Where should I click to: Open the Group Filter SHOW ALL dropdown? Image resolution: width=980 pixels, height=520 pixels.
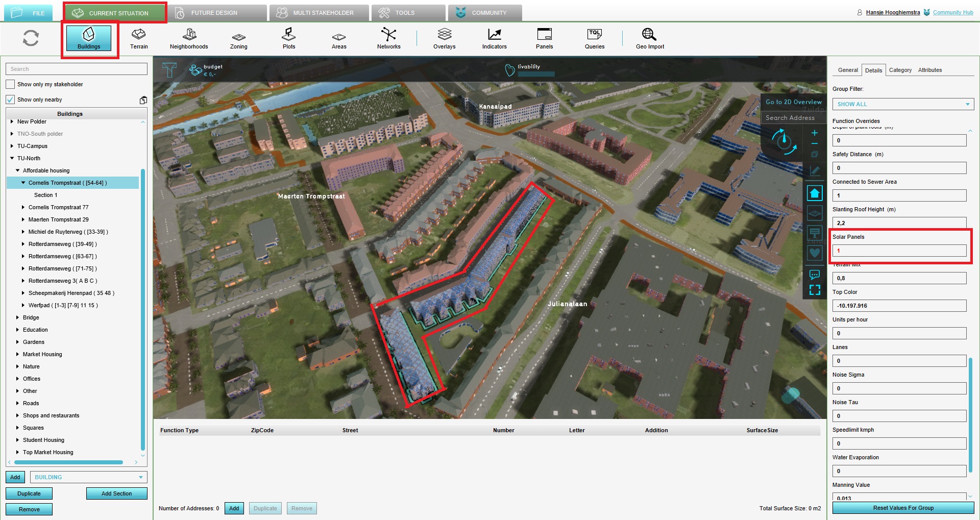click(902, 104)
